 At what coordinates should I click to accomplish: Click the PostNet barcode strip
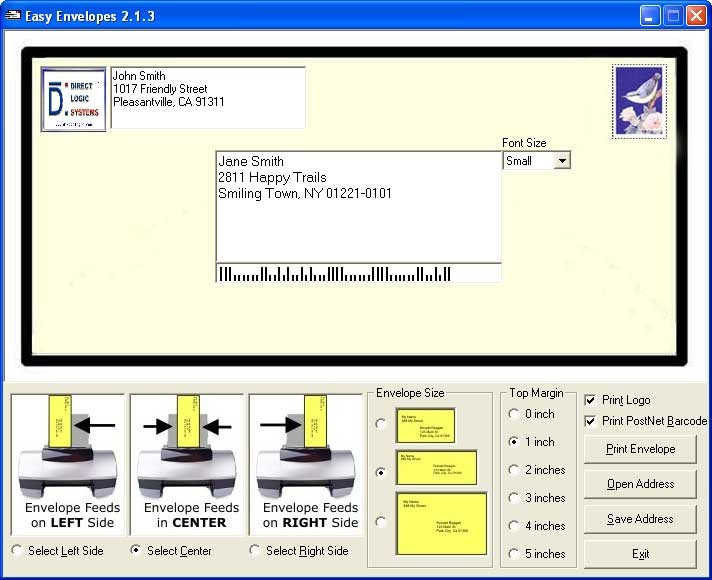(359, 273)
